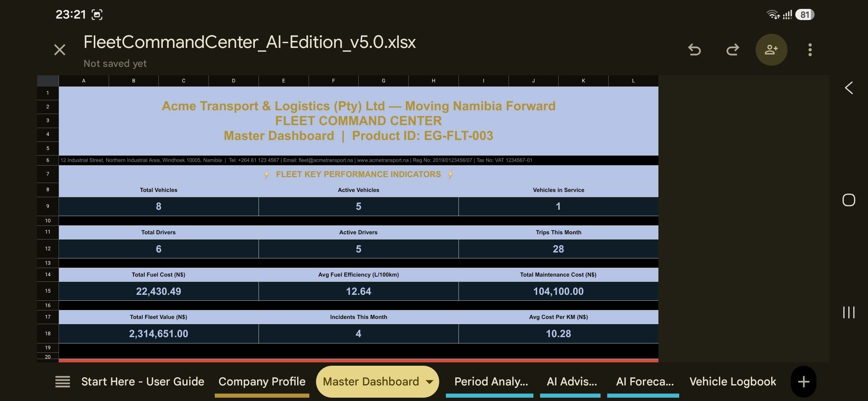868x401 pixels.
Task: Select Trips This Month value 28
Action: point(558,249)
